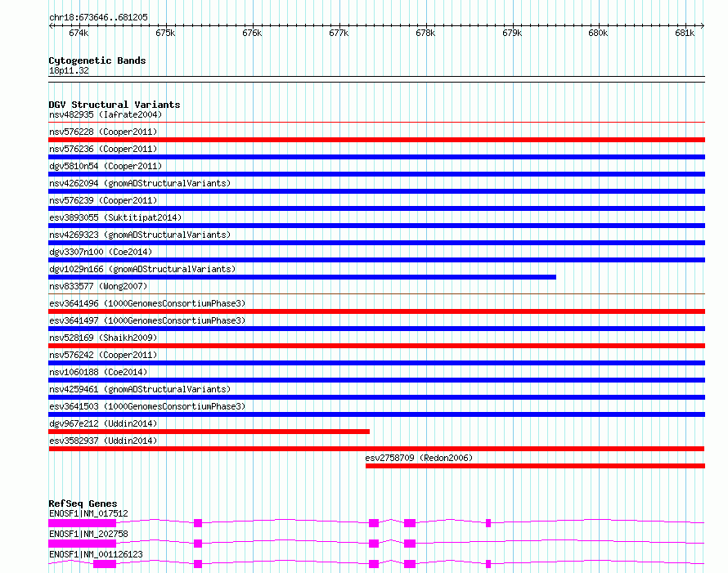Click variant label nsv833577 (Wong2007)
Viewport: 728px width, 573px height.
[x=98, y=286]
